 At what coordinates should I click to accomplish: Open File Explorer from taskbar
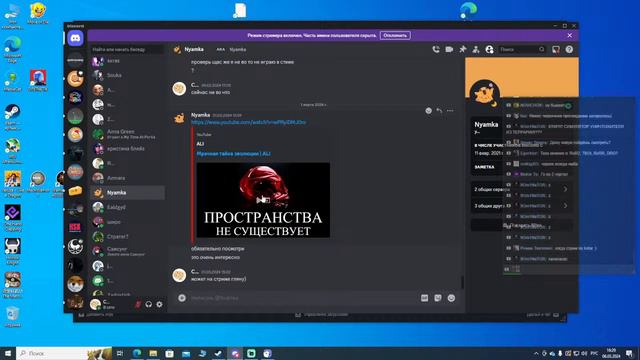click(153, 353)
